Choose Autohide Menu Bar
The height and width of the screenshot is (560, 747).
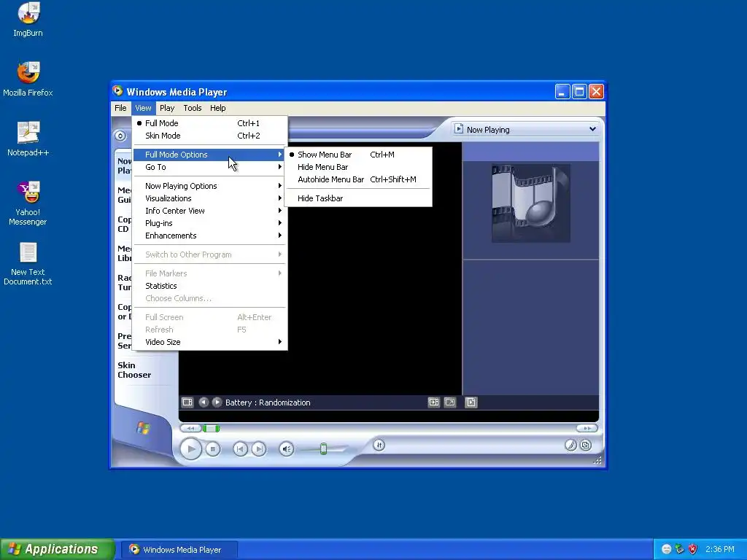point(357,179)
